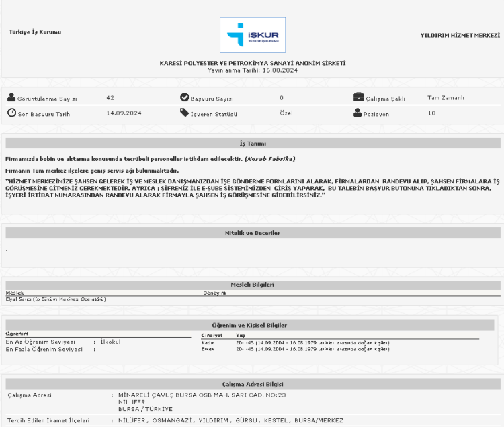504x427 pixels.
Task: Select the Çalışma Adresi Bilgisi section header
Action: (x=253, y=383)
